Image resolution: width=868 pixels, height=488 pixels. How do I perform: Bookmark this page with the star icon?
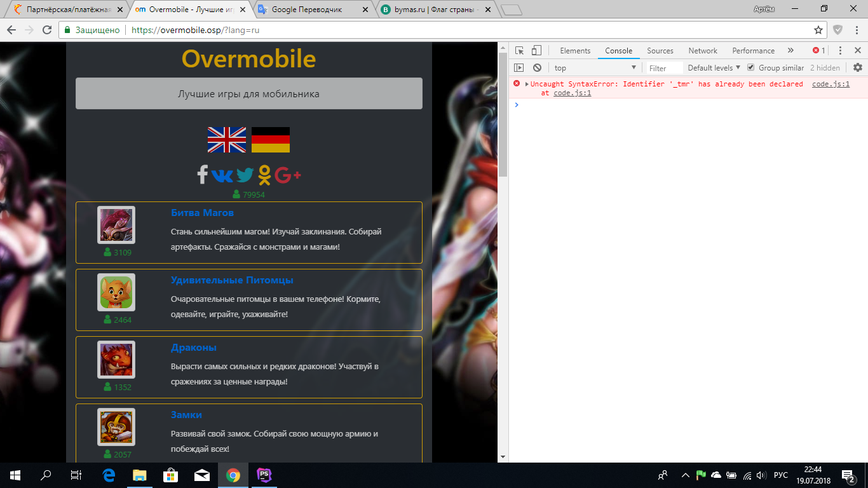click(818, 30)
